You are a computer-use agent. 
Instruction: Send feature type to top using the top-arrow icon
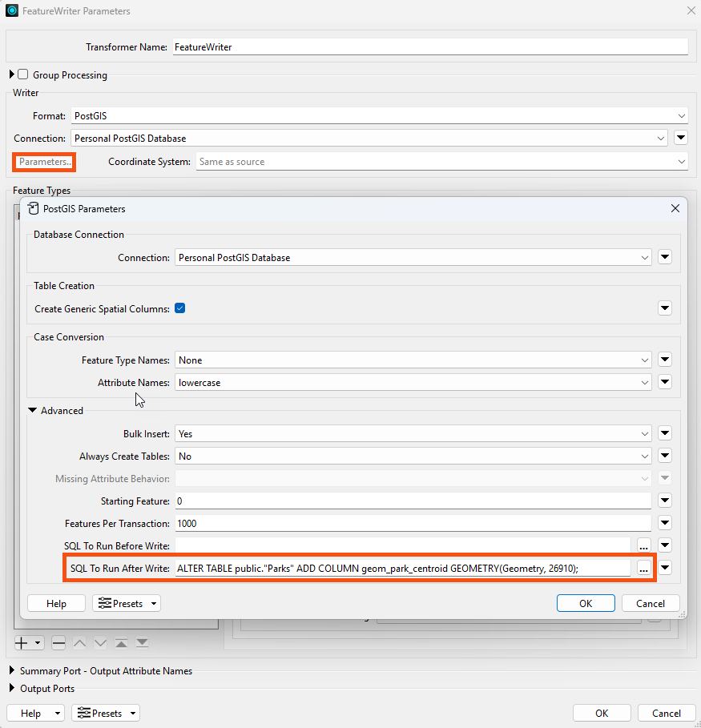tap(121, 642)
